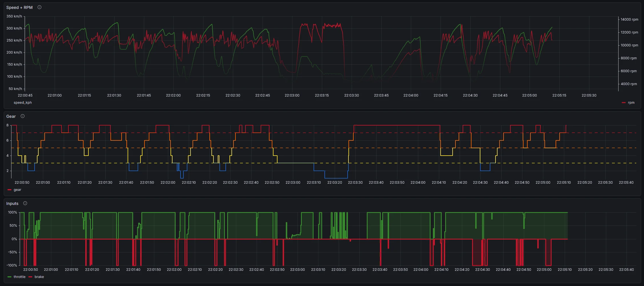The height and width of the screenshot is (286, 644).
Task: Open the rpm legend color swatch
Action: 624,103
